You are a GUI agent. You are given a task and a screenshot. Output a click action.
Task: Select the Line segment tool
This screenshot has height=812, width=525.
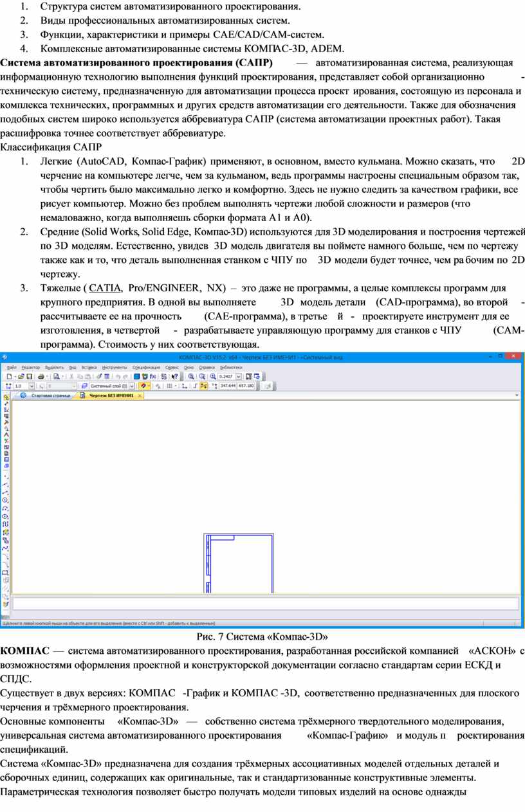6,492
